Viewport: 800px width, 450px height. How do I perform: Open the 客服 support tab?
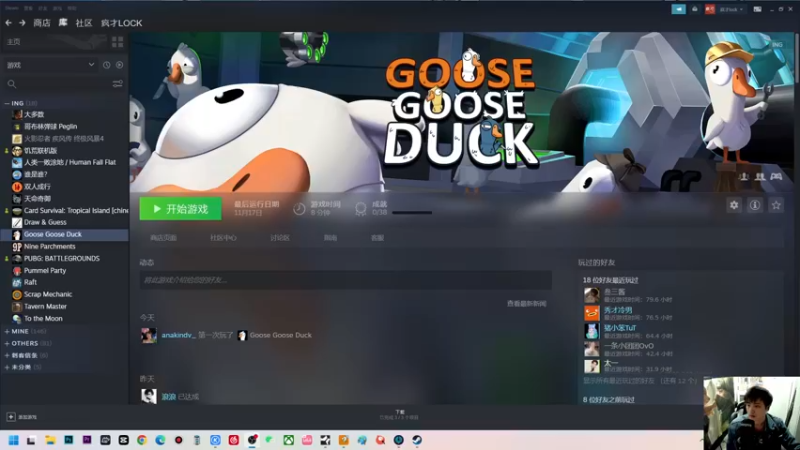pyautogui.click(x=377, y=238)
